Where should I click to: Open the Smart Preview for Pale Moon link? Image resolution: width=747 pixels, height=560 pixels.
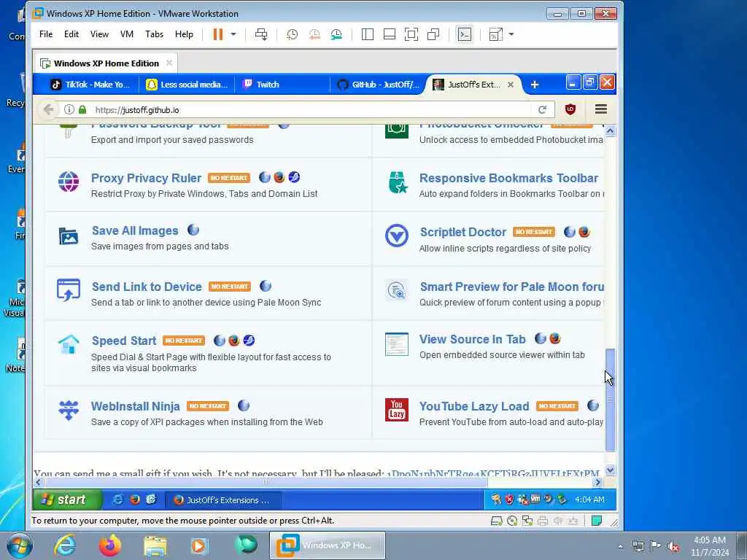click(512, 287)
